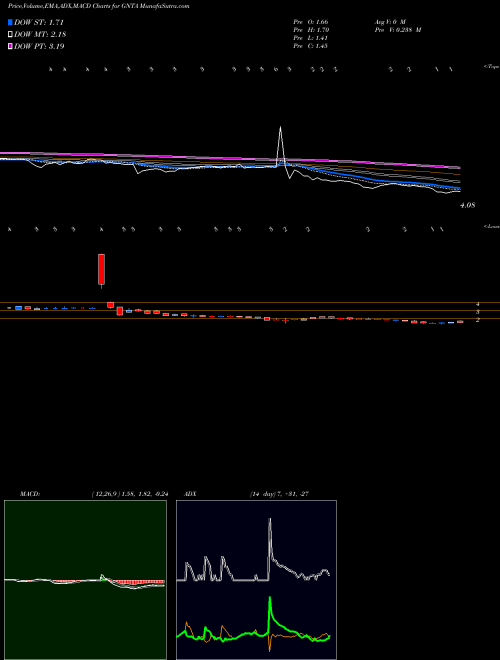Click the 'Pre L: 1.41' value
Viewport: 500px width, 660px height.
[x=311, y=38]
